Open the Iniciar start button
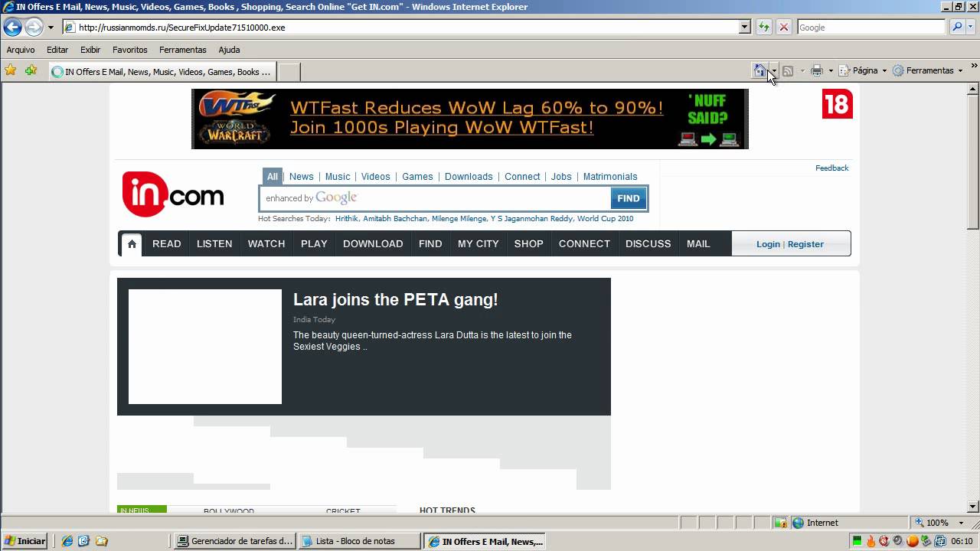 tap(25, 541)
